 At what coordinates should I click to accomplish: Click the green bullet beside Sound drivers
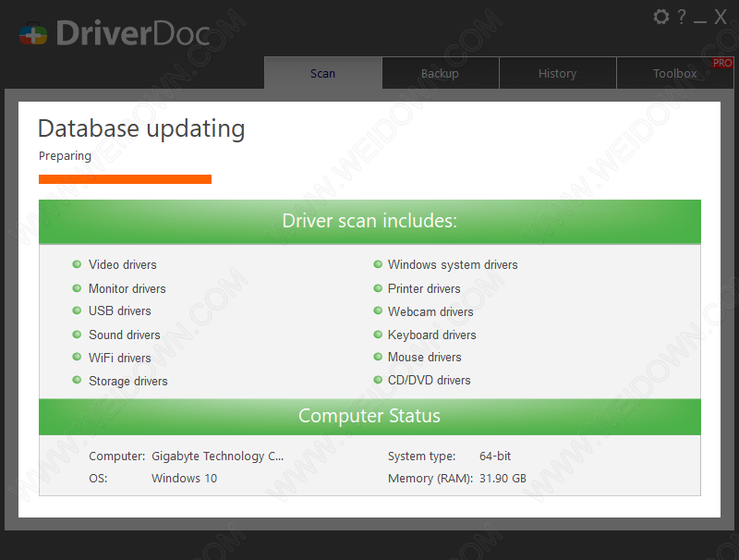[x=77, y=335]
